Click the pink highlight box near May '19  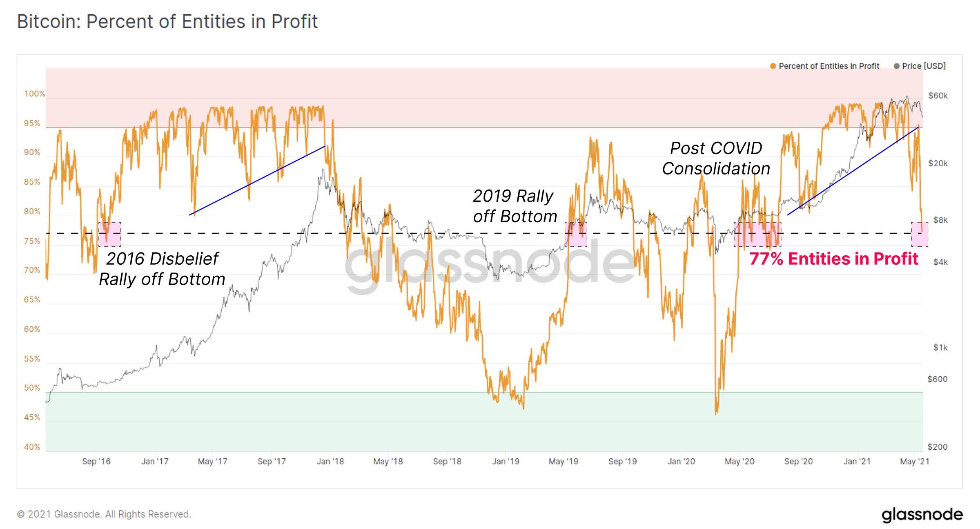(x=576, y=234)
